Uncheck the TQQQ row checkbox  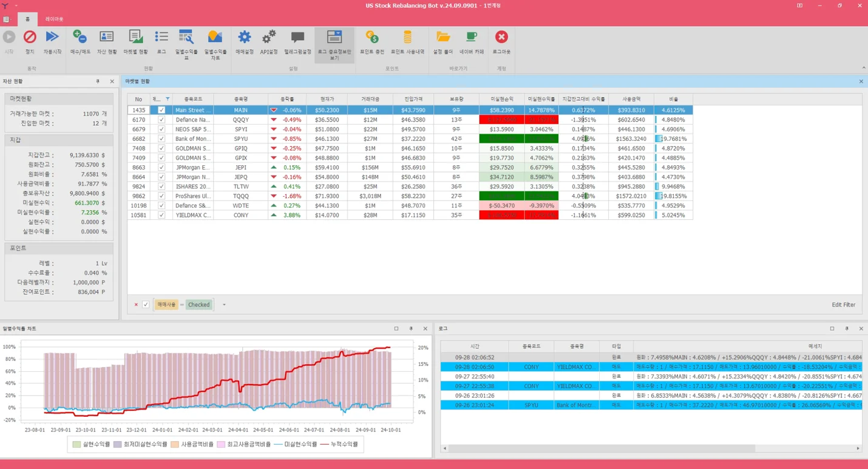[x=161, y=196]
